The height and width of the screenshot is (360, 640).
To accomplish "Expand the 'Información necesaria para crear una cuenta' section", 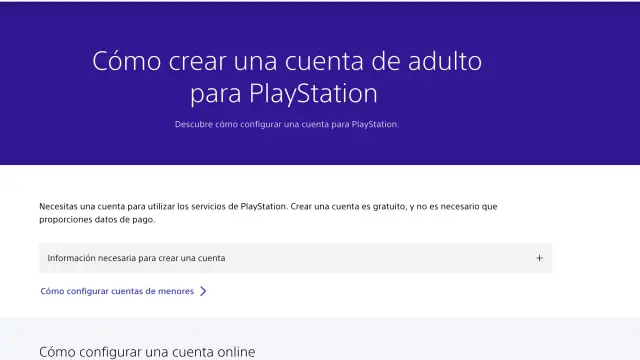I will [x=296, y=258].
